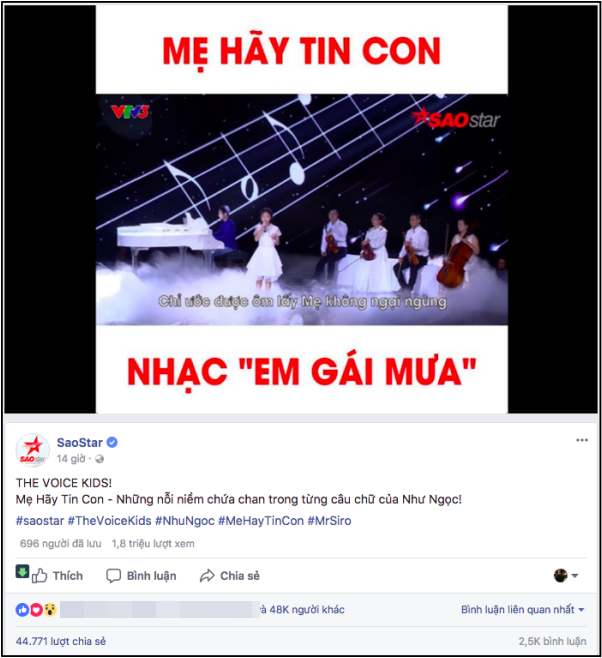Click the blue Like reaction icon

[22, 610]
